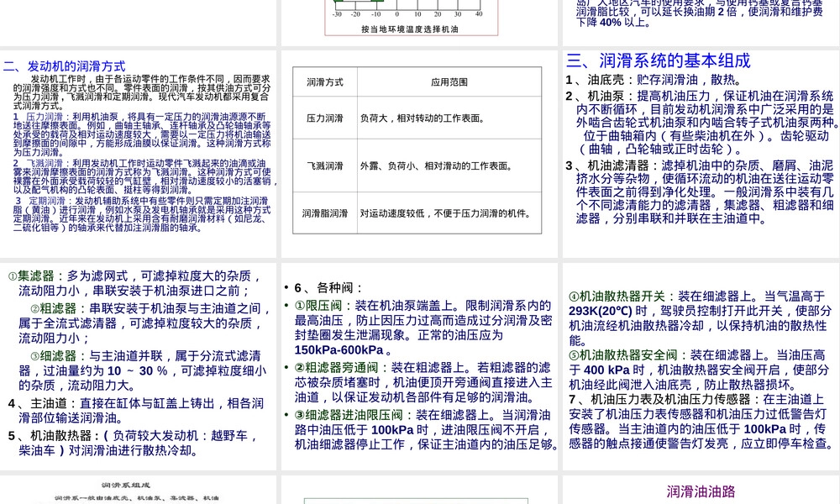Image resolution: width=840 pixels, height=504 pixels.
Task: Click the bullet ①限压阀
Action: click(423, 328)
